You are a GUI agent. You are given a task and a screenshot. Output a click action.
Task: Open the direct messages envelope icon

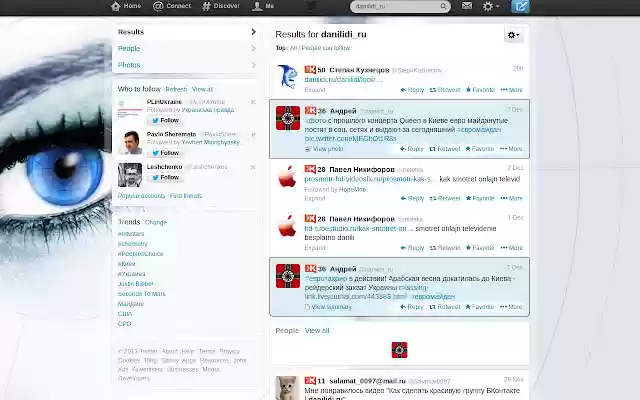click(467, 6)
